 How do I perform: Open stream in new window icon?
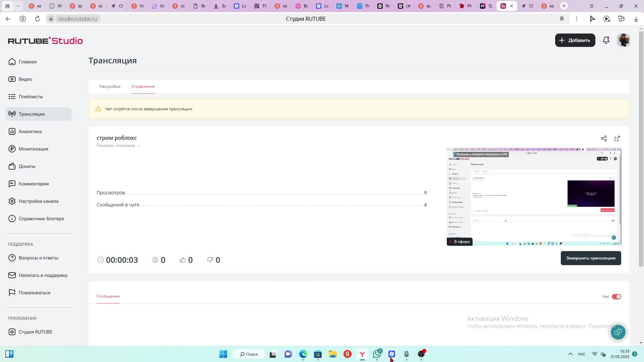pos(617,138)
